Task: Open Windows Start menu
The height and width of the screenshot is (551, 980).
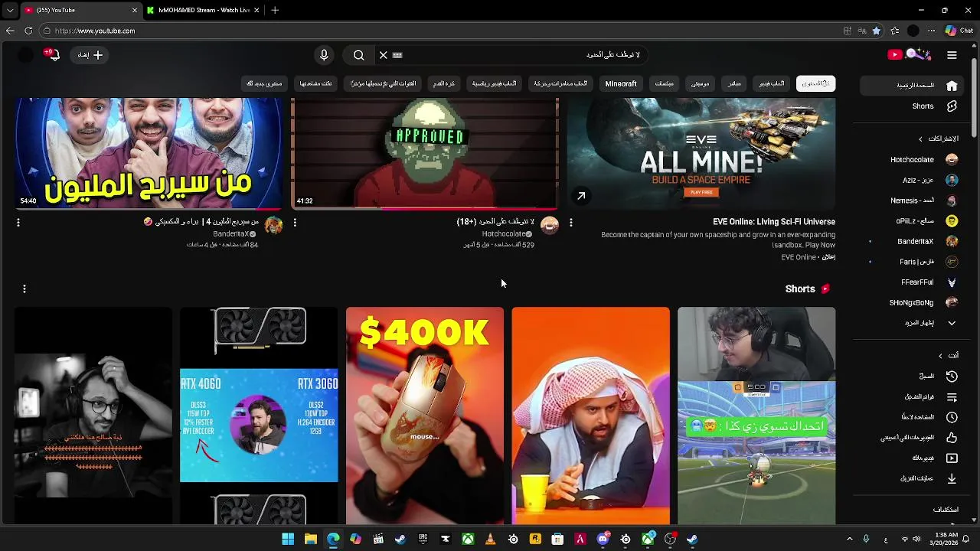Action: pos(288,540)
